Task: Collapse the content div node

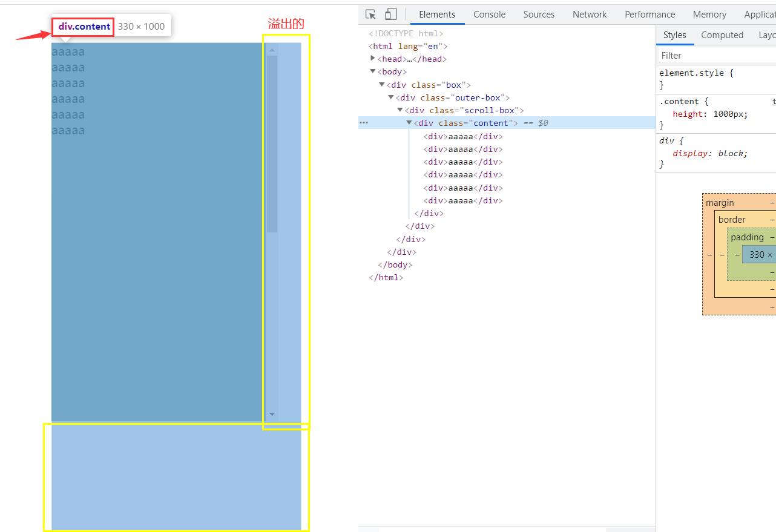Action: pyautogui.click(x=409, y=123)
